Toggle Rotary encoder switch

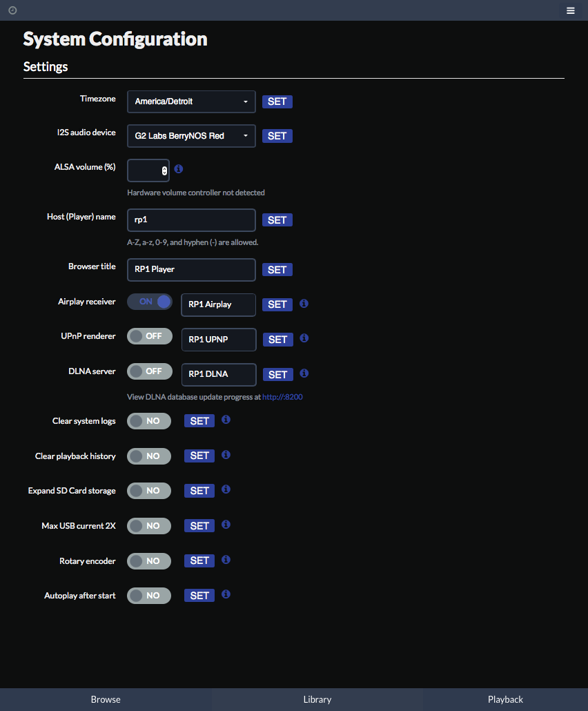coord(149,561)
